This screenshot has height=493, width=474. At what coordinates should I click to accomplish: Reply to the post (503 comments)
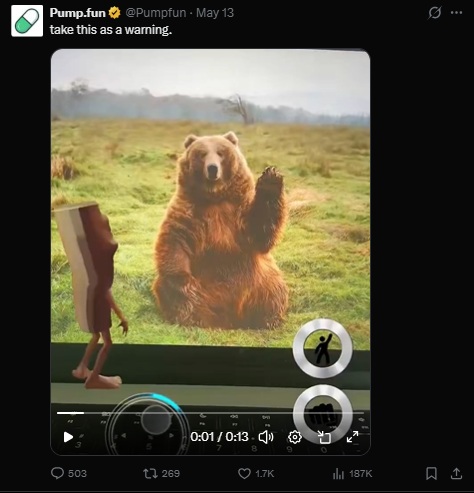[x=69, y=473]
